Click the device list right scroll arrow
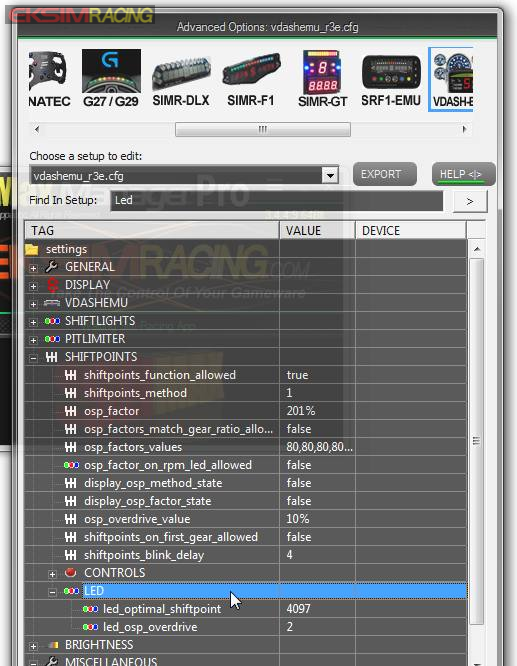Viewport: 517px width, 666px height. coord(464,129)
